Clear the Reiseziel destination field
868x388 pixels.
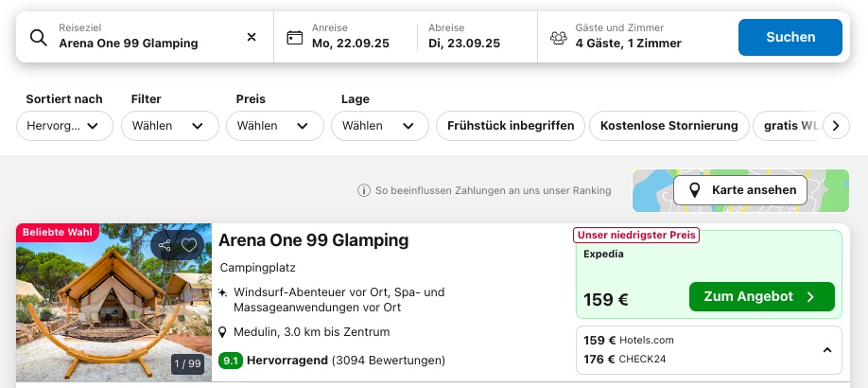[252, 37]
